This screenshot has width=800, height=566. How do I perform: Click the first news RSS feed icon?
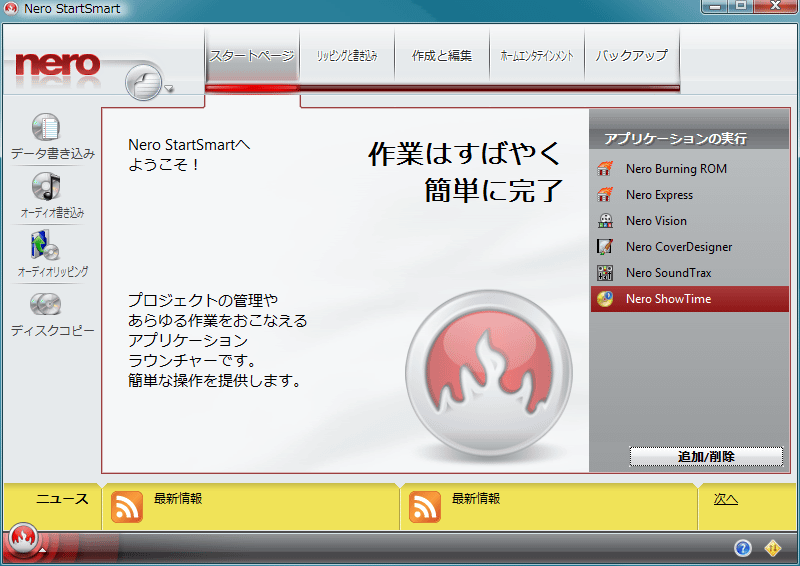coord(127,507)
